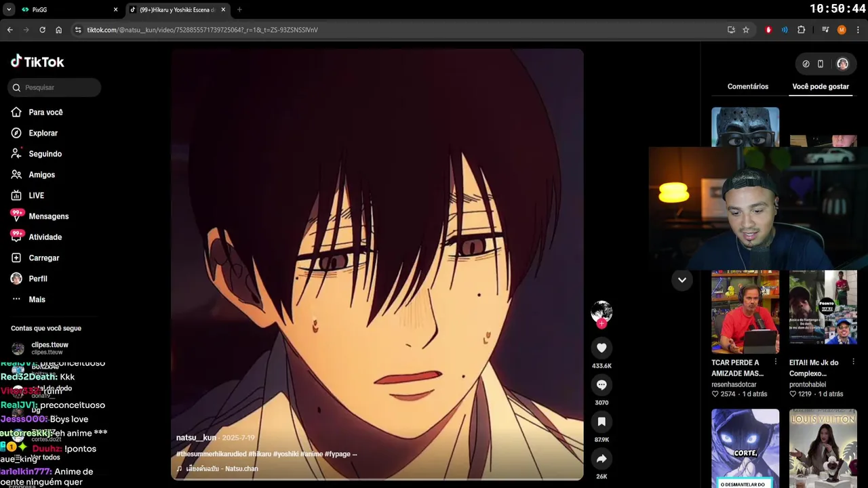The width and height of the screenshot is (868, 488).
Task: Open more options for EITA!! Mc Jk video
Action: pos(853,362)
